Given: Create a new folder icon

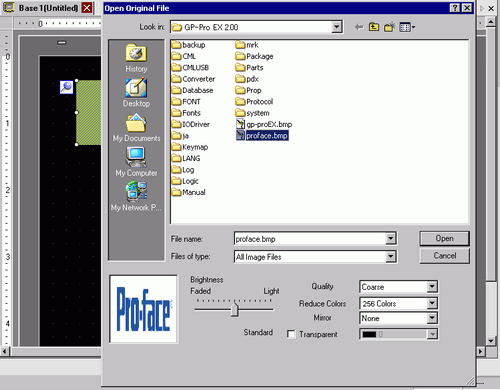Looking at the screenshot, I should point(389,27).
